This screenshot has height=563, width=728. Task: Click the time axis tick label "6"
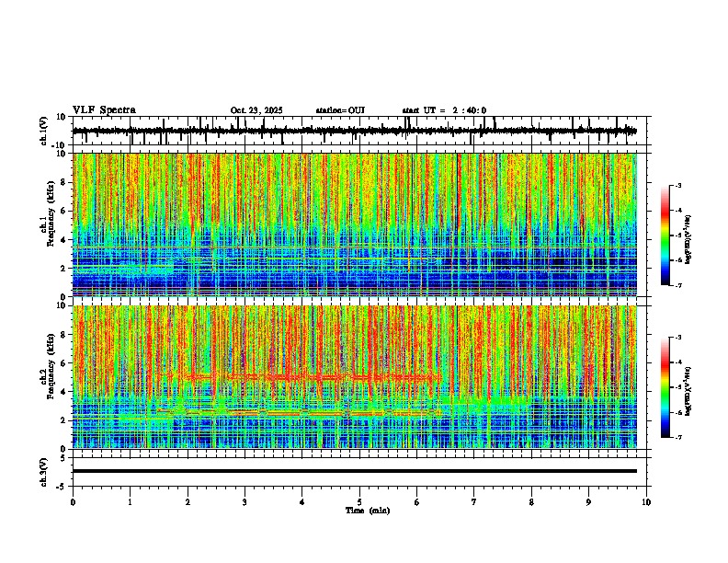coord(416,502)
